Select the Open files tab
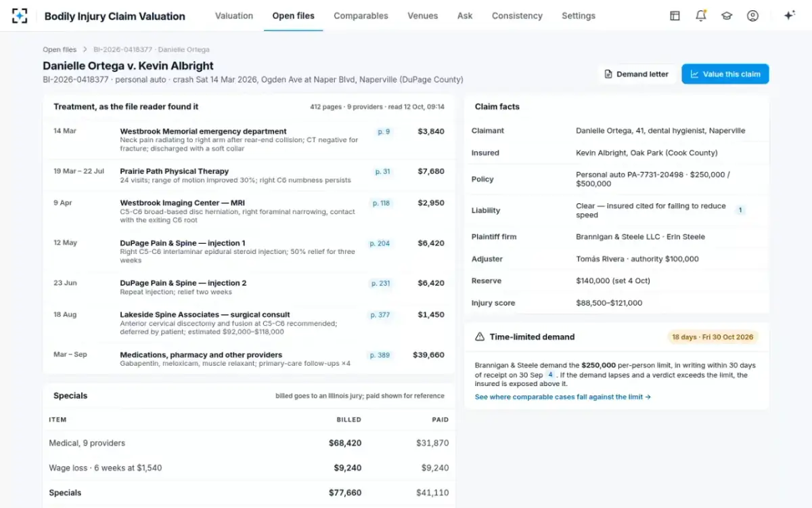This screenshot has width=812, height=508. (293, 16)
